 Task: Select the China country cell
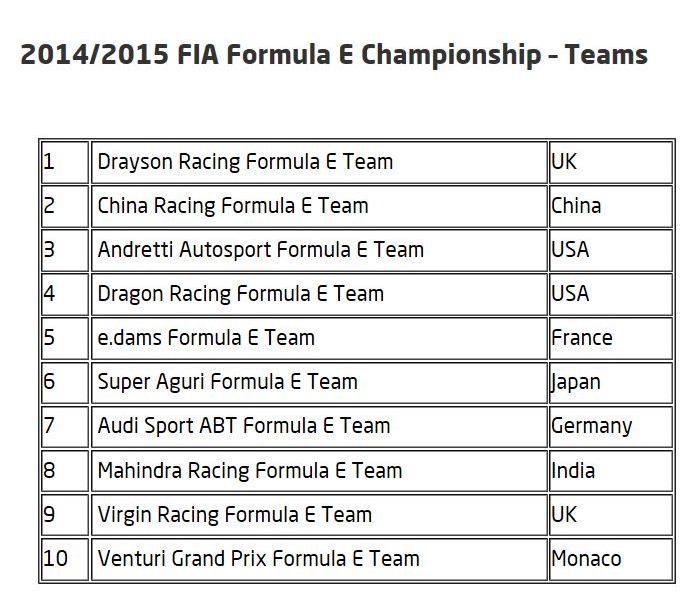[611, 206]
